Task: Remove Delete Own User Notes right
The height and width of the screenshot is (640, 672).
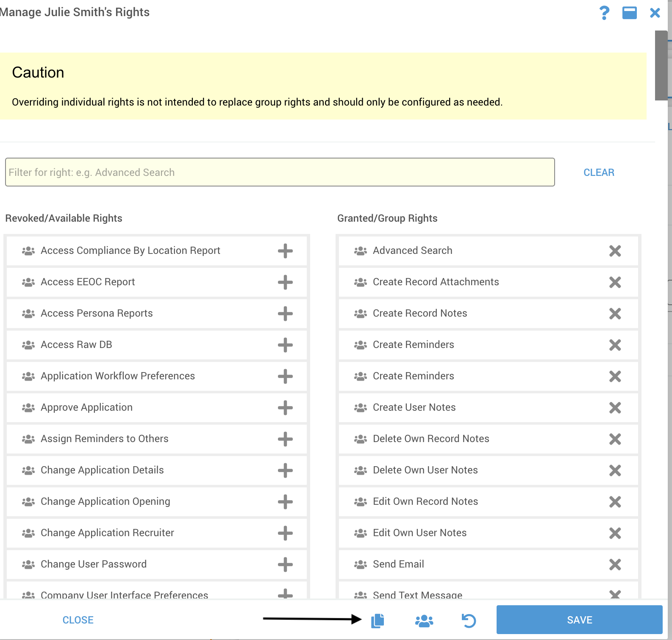Action: coord(615,470)
